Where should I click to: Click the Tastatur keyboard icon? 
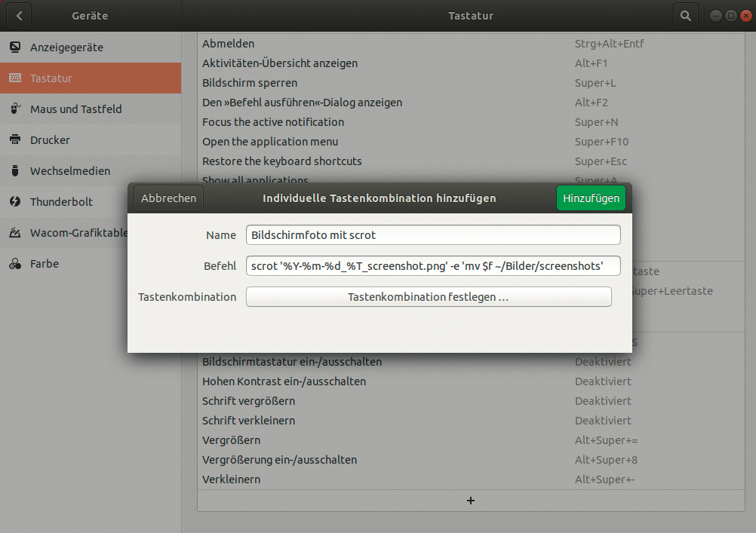click(15, 78)
